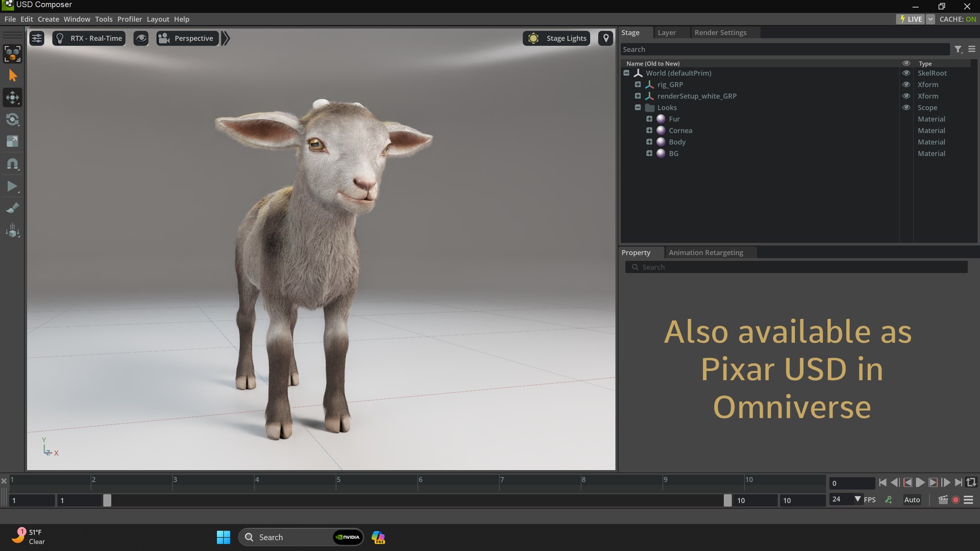
Task: Select the selection-mode cube tool
Action: coord(12,54)
